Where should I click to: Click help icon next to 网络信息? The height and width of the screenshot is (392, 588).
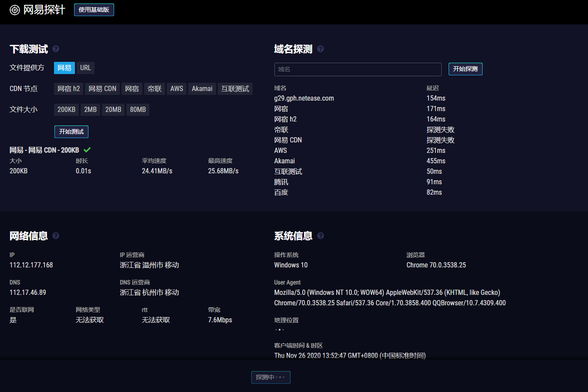pos(56,236)
